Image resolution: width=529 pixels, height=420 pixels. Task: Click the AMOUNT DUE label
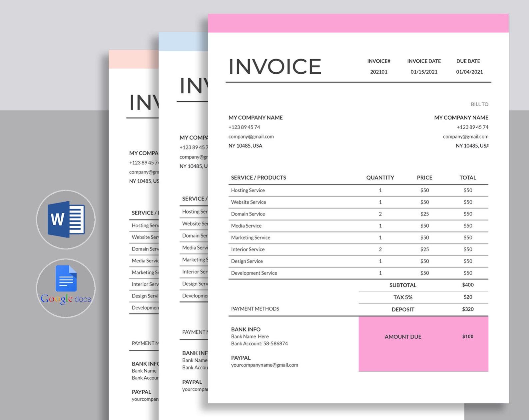(x=403, y=337)
